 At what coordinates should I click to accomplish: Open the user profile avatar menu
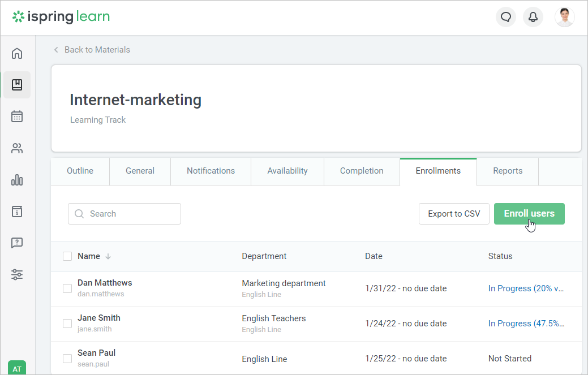coord(564,16)
